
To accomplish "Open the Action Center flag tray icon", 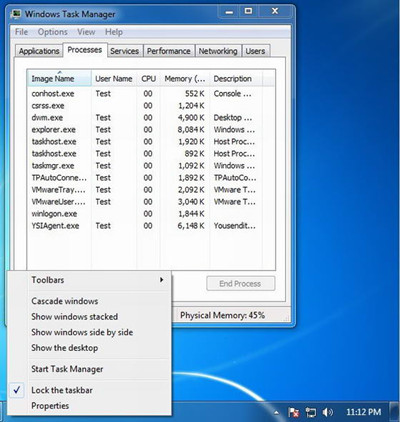I will (294, 412).
